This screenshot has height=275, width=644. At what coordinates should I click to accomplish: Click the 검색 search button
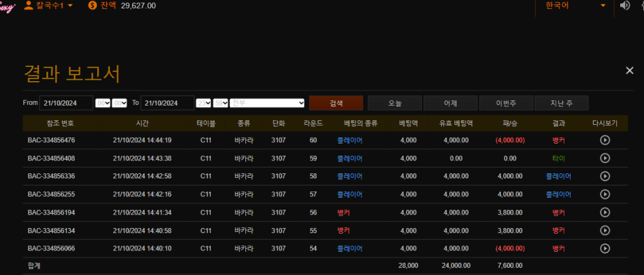point(336,103)
